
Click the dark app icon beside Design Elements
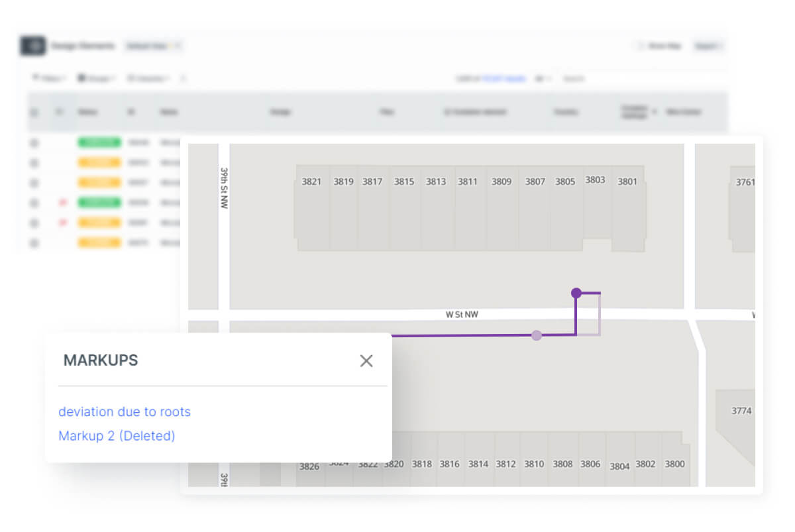pos(33,46)
